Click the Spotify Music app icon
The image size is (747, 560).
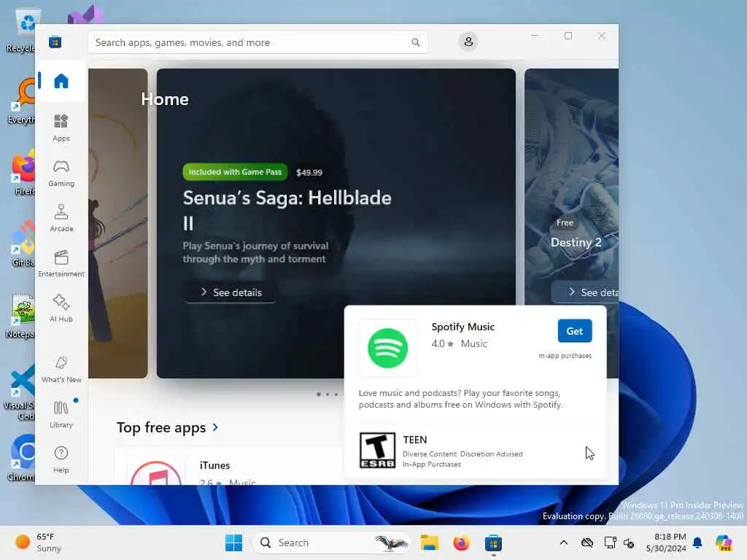387,348
